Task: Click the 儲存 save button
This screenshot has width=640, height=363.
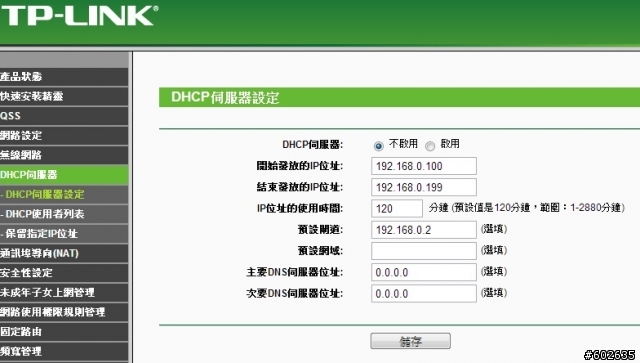Action: coord(411,341)
